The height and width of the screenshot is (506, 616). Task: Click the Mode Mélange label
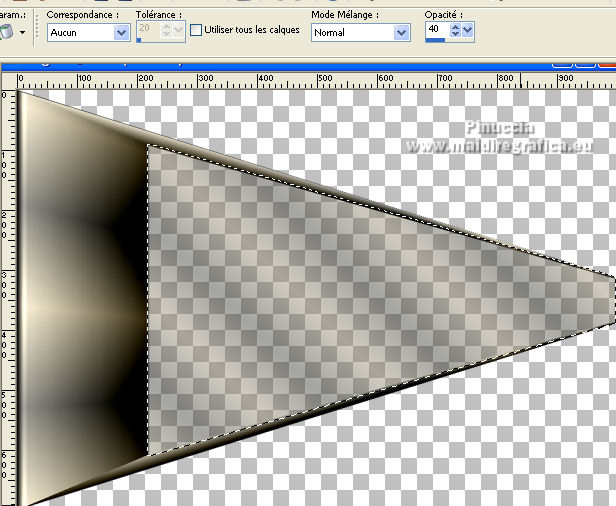pos(345,15)
